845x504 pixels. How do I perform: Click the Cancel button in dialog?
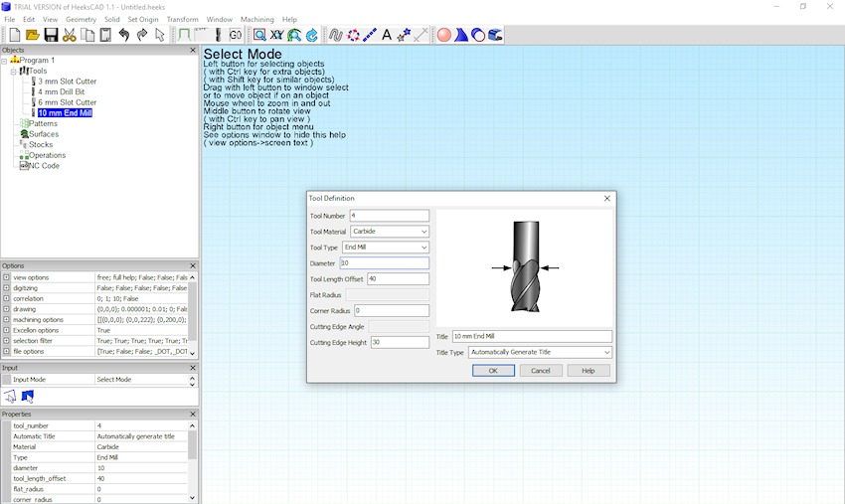[x=541, y=371]
